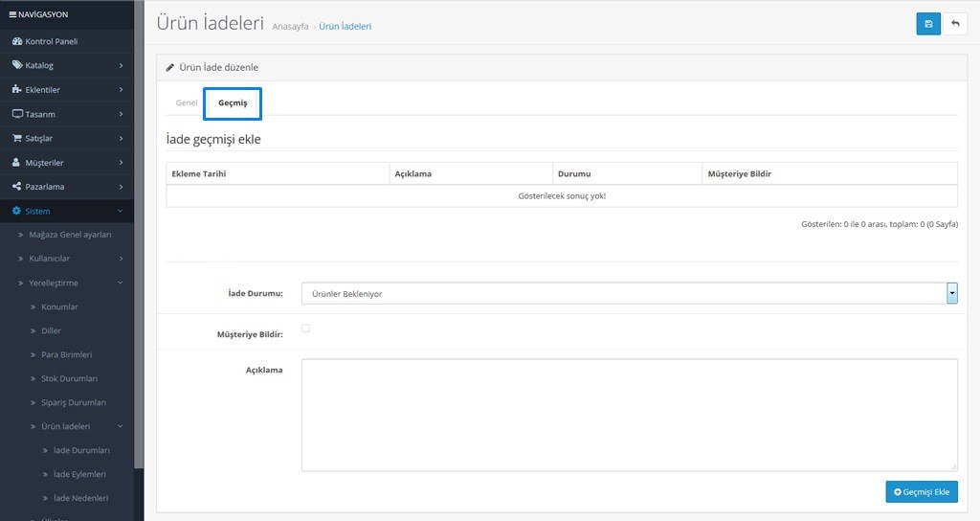This screenshot has height=521, width=980.
Task: Open Kontrol Paneli dashboard icon
Action: point(17,42)
